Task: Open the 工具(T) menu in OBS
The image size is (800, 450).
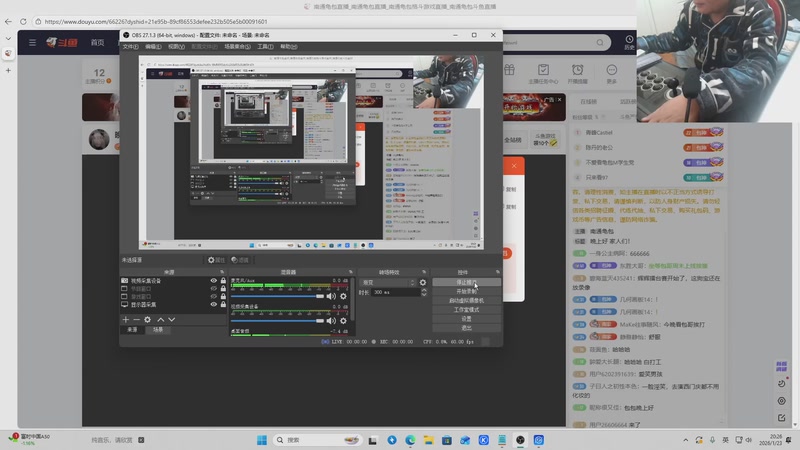Action: [x=265, y=46]
